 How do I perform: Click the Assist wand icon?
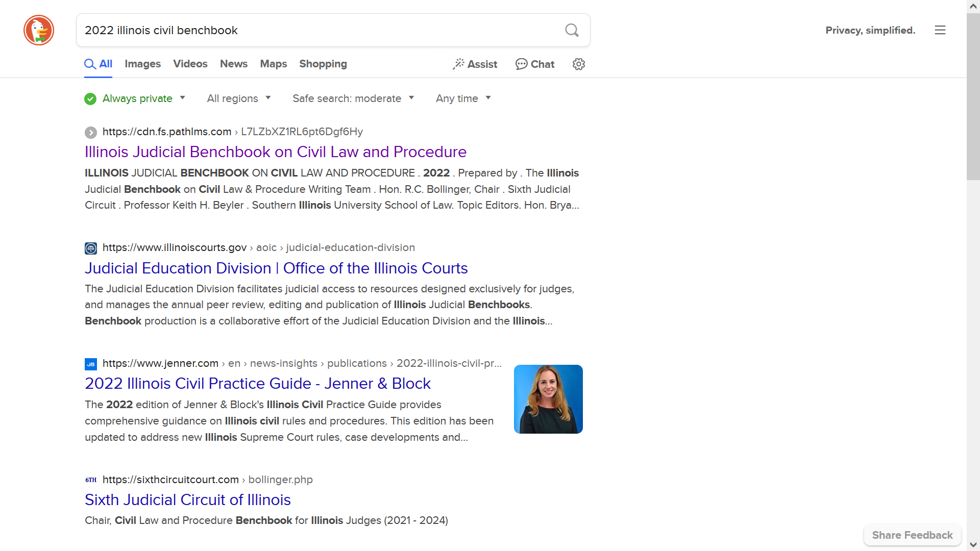pos(458,64)
